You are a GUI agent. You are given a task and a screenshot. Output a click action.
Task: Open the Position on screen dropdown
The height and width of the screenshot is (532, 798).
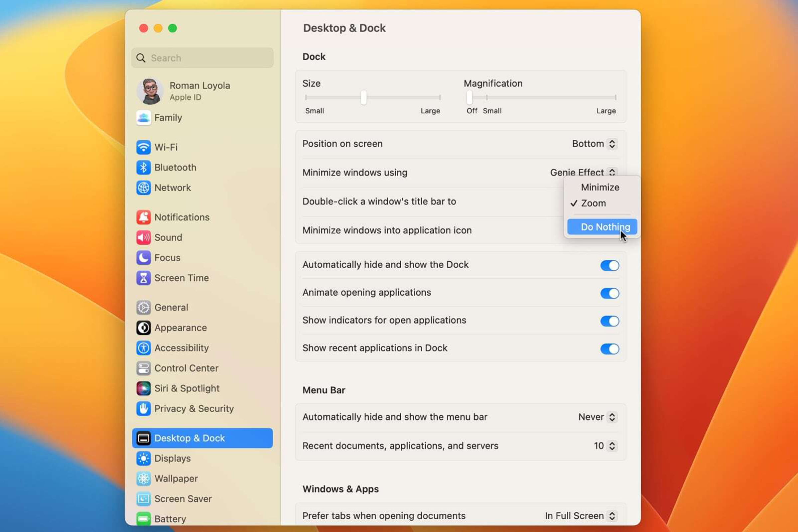595,144
